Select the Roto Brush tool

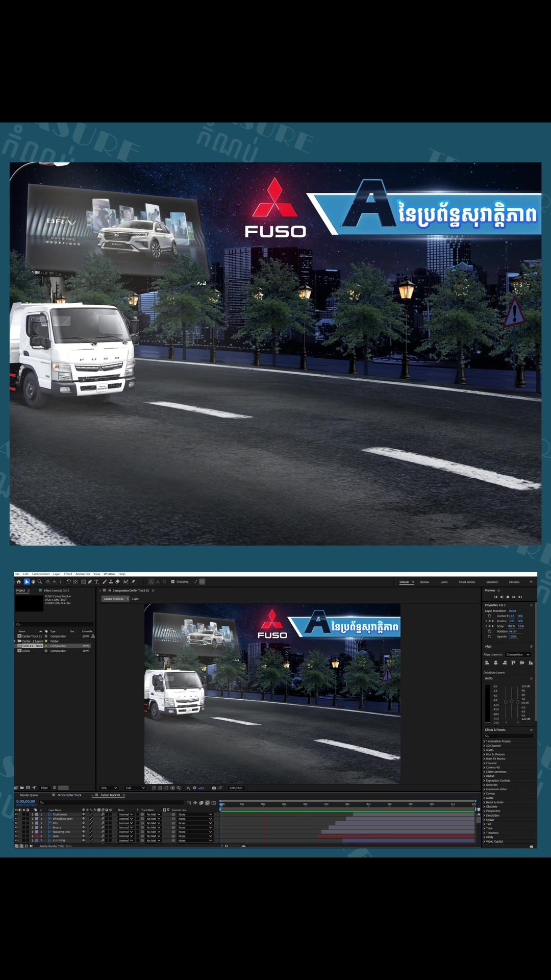[126, 582]
